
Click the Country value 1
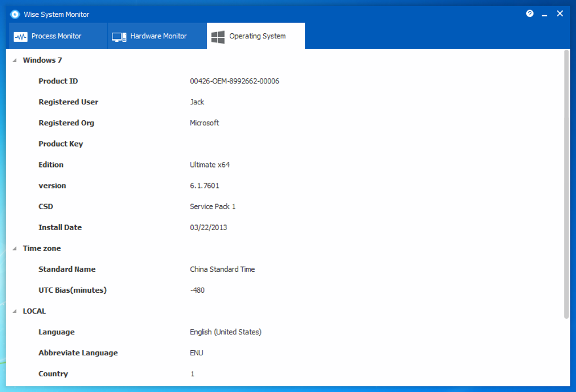coord(192,374)
